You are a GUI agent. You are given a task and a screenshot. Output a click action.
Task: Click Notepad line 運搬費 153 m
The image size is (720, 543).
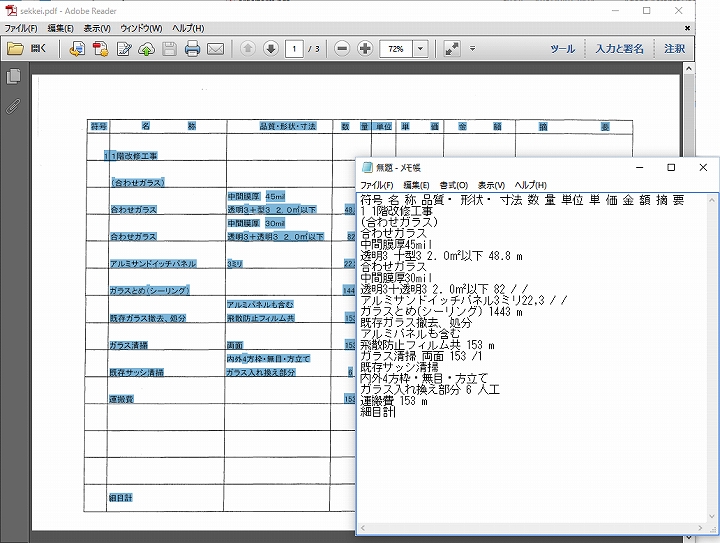394,401
